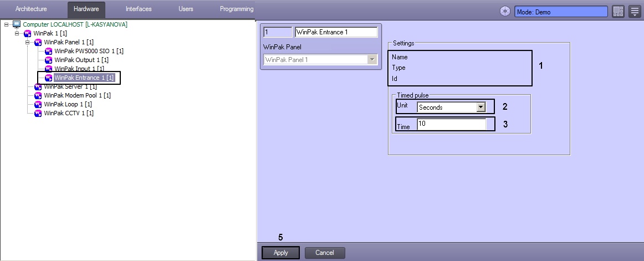The height and width of the screenshot is (261, 644).
Task: Select WinPak Output 1 [1] in tree
Action: coord(81,60)
